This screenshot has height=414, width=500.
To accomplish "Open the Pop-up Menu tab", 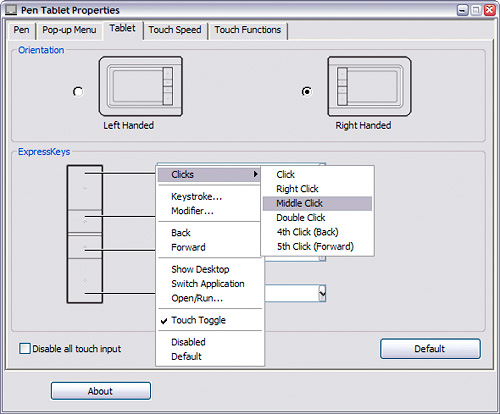I will (69, 30).
